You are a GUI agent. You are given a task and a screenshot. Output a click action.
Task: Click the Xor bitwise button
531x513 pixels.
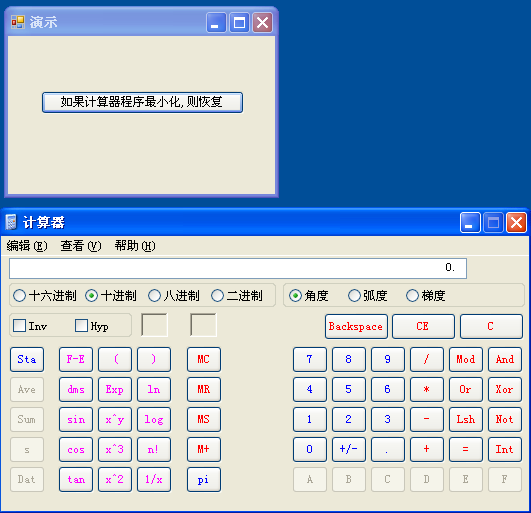point(505,389)
